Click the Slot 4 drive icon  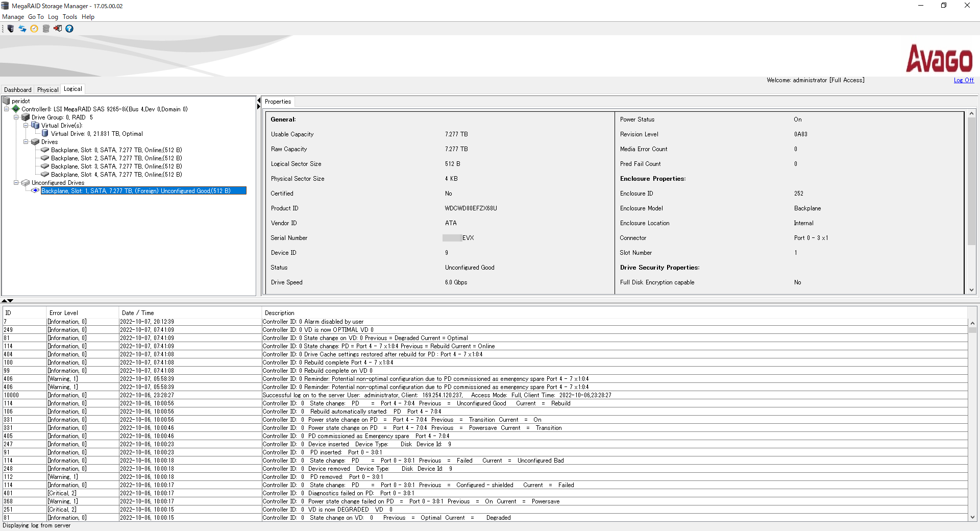[45, 174]
